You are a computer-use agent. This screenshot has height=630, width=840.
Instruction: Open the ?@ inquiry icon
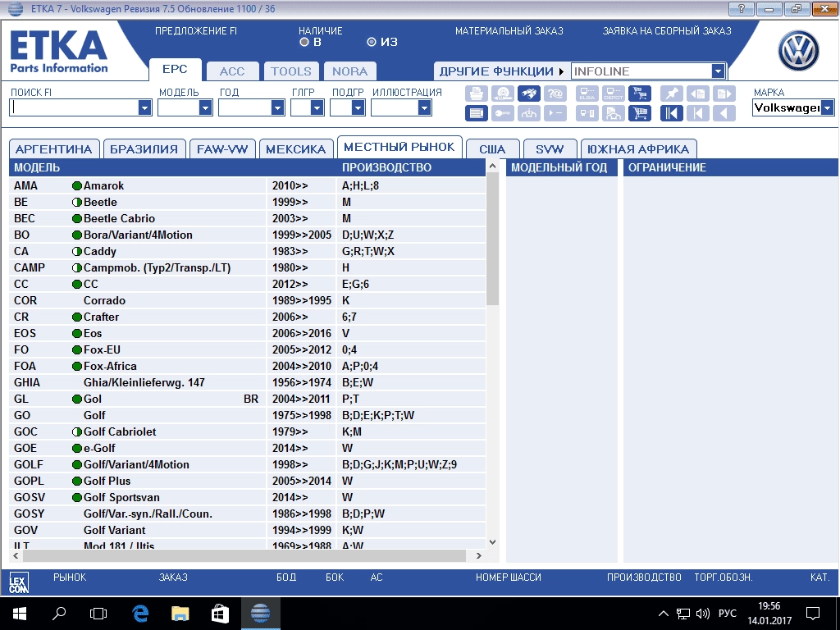pyautogui.click(x=555, y=94)
